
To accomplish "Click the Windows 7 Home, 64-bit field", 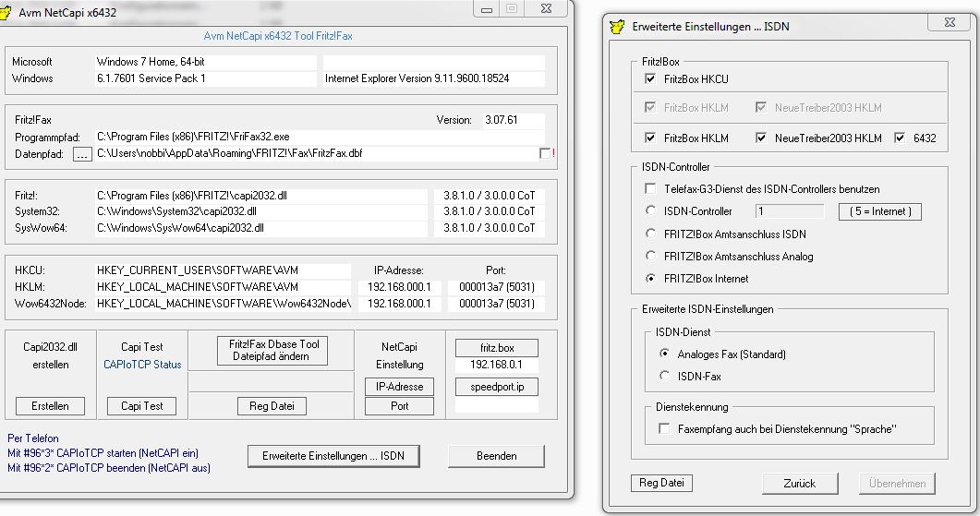I will point(206,62).
